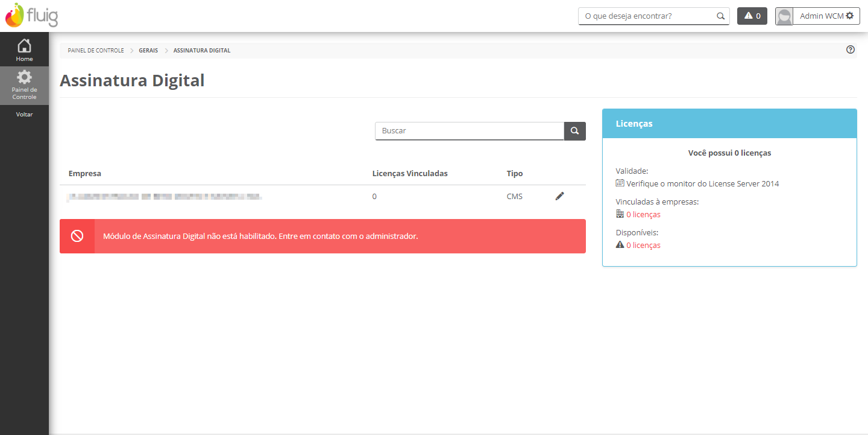Click Voltar in the sidebar
The height and width of the screenshot is (435, 868).
pos(24,114)
